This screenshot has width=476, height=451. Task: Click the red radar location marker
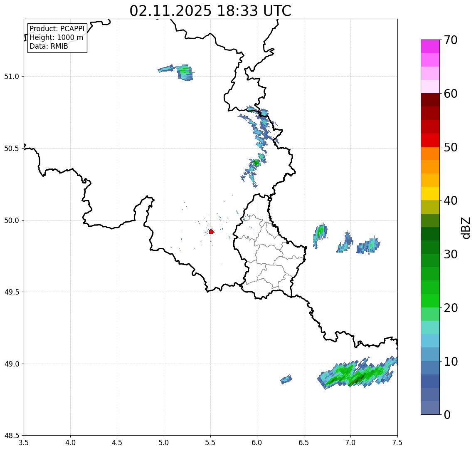click(211, 232)
